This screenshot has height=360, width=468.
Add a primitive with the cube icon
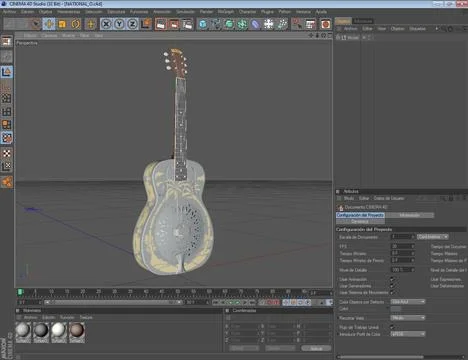tap(203, 24)
